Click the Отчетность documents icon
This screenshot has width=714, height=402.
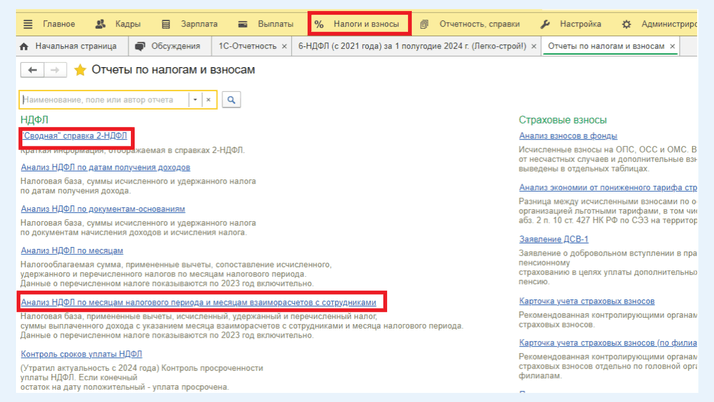click(424, 24)
